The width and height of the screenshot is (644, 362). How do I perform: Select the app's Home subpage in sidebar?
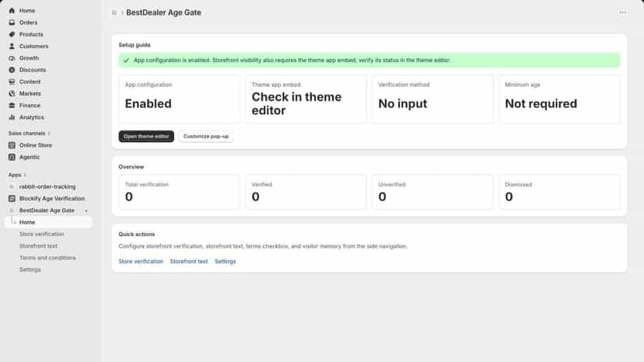coord(48,222)
